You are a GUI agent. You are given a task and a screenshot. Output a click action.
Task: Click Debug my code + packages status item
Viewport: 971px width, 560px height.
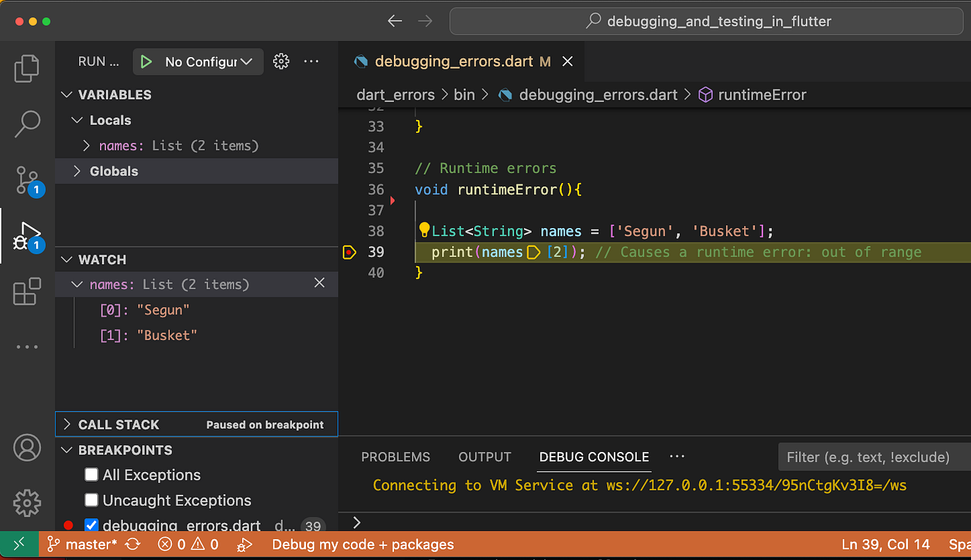(362, 545)
